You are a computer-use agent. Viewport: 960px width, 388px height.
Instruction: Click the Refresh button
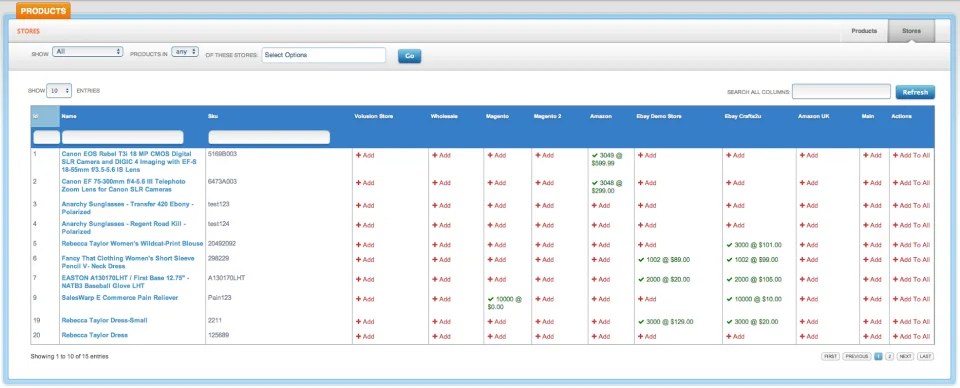(x=915, y=92)
